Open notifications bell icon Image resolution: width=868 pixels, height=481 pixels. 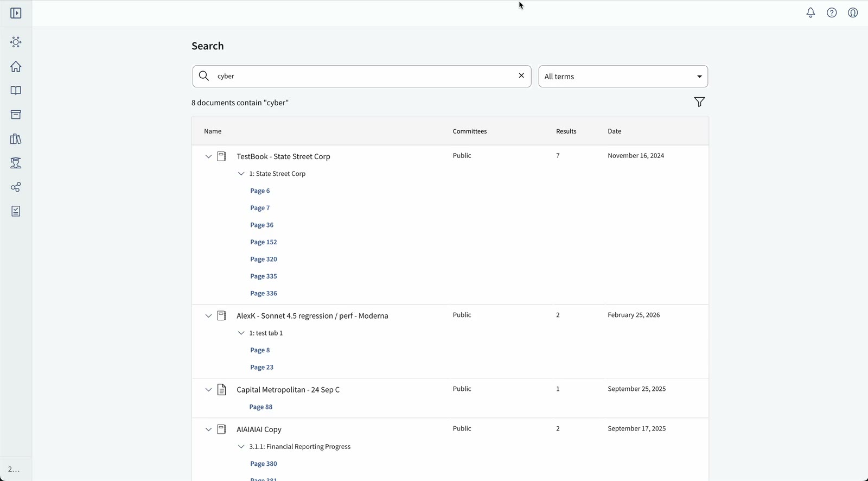point(810,12)
